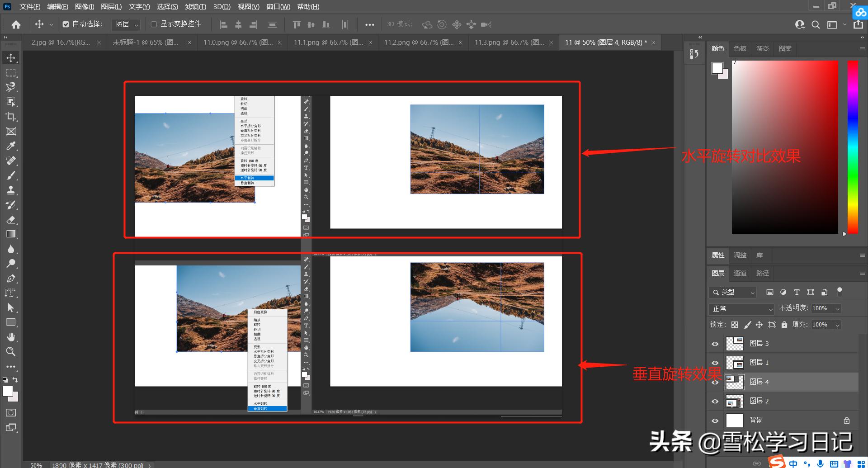Pick the Brush tool in toolbar
This screenshot has width=868, height=468.
(x=11, y=175)
